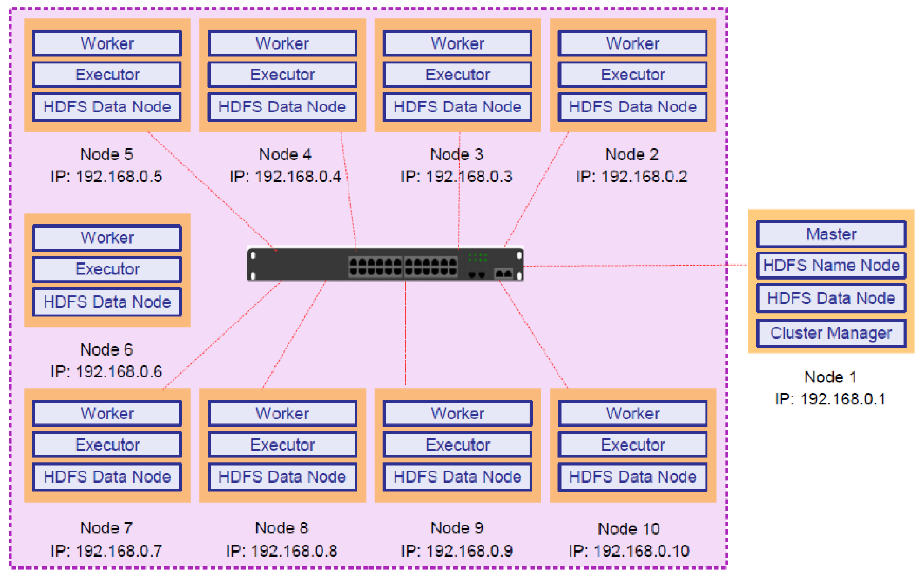Toggle the Executor component on Node 6

(107, 269)
